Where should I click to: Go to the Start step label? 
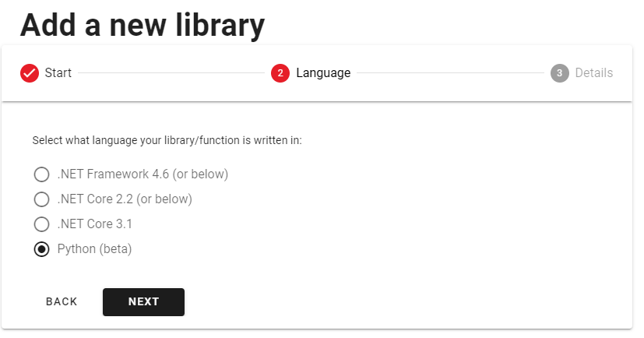click(58, 73)
